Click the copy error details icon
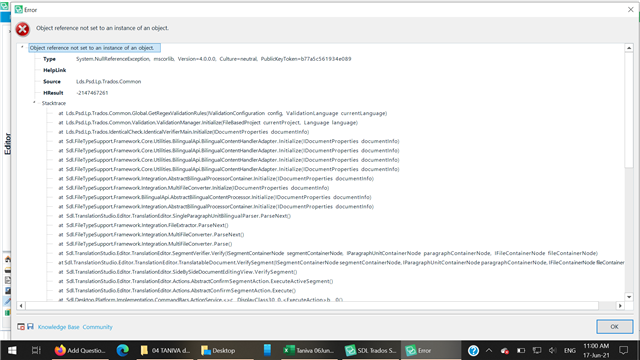 click(x=21, y=327)
